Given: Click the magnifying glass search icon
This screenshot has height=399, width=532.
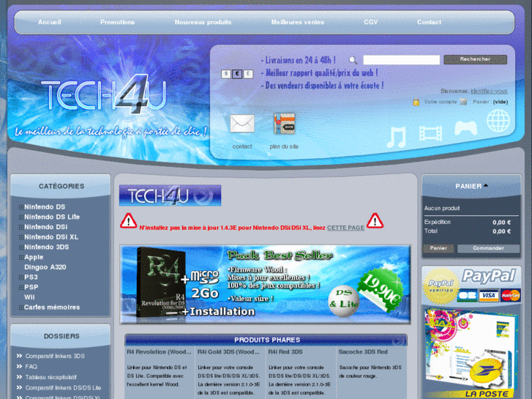Looking at the screenshot, I should [353, 60].
